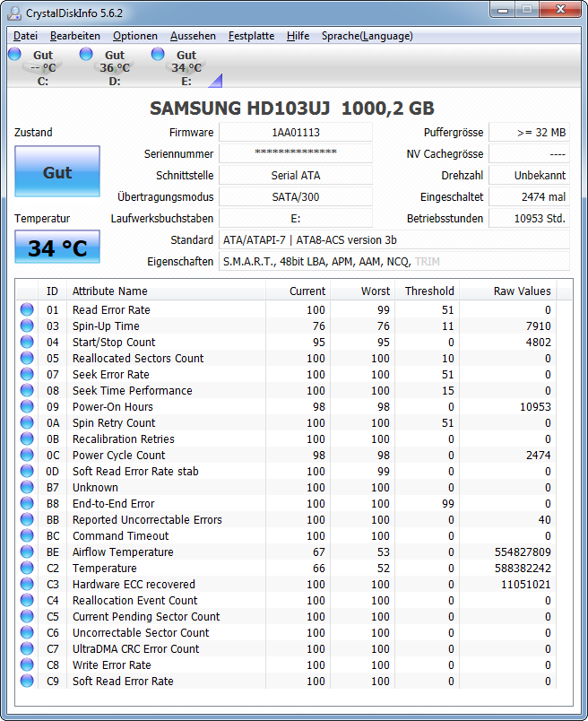The image size is (588, 721).
Task: Click status orb of Seek Error Rate
Action: [27, 374]
